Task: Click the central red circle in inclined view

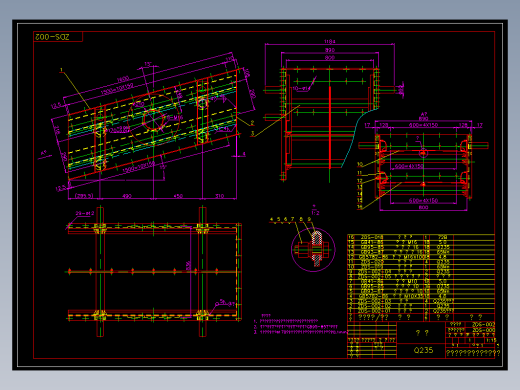Action: [153, 120]
